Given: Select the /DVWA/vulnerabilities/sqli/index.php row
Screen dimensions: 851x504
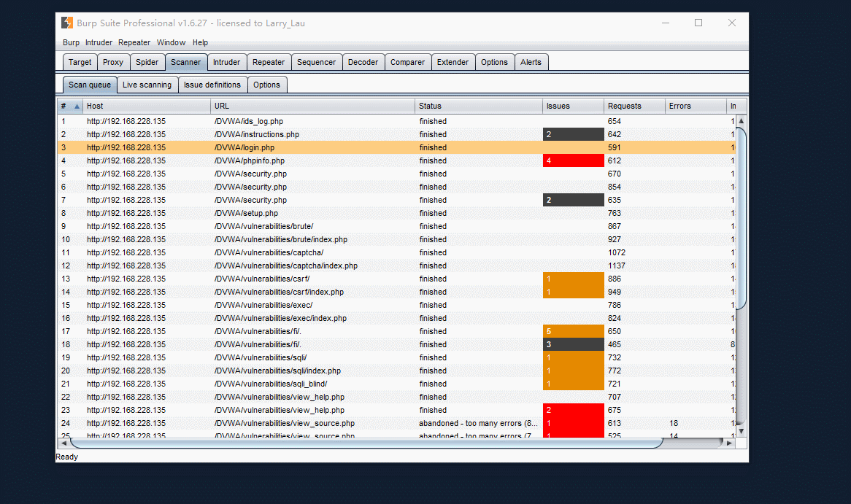Looking at the screenshot, I should pyautogui.click(x=397, y=371).
